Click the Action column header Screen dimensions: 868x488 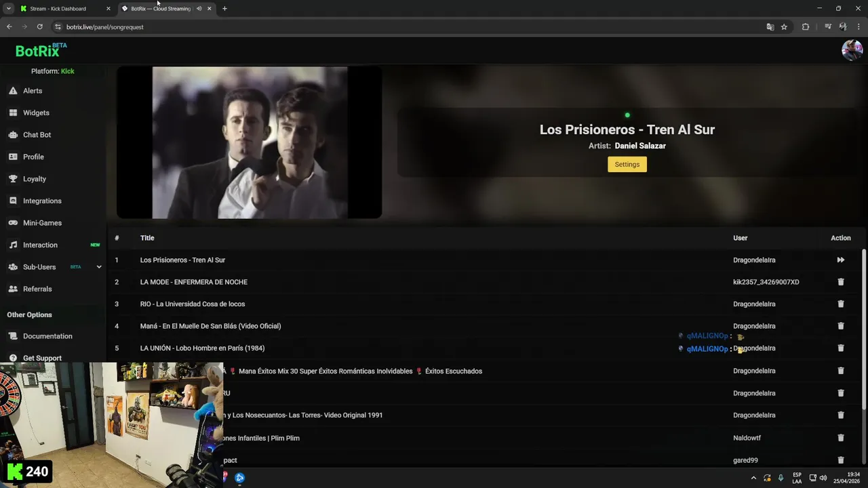pos(841,238)
